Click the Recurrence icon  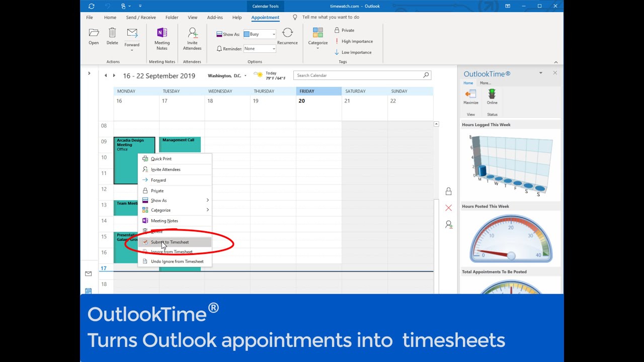287,33
